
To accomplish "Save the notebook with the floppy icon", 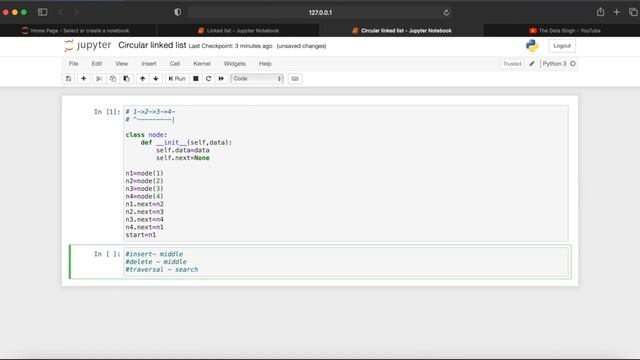I will coord(69,78).
